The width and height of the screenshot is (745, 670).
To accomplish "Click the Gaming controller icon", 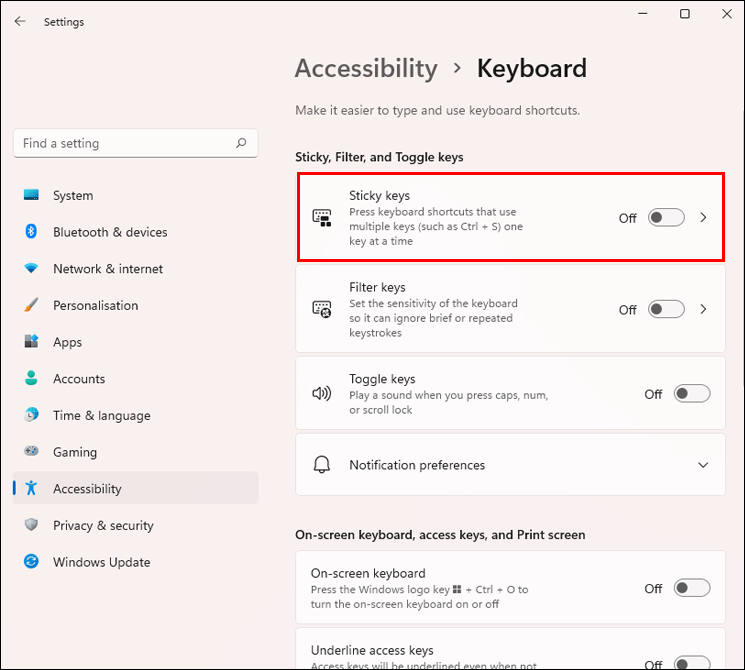I will pyautogui.click(x=31, y=452).
